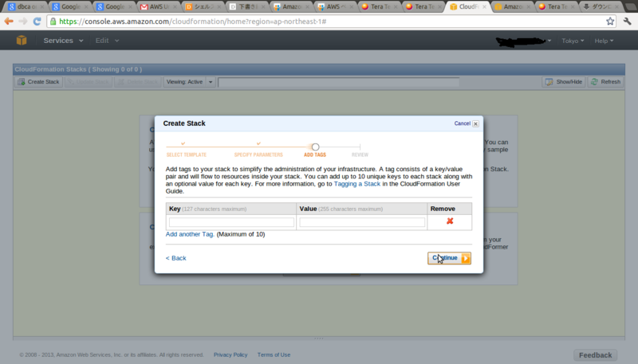Click the red X remove tag icon
Viewport: 638px width, 364px height.
(450, 221)
